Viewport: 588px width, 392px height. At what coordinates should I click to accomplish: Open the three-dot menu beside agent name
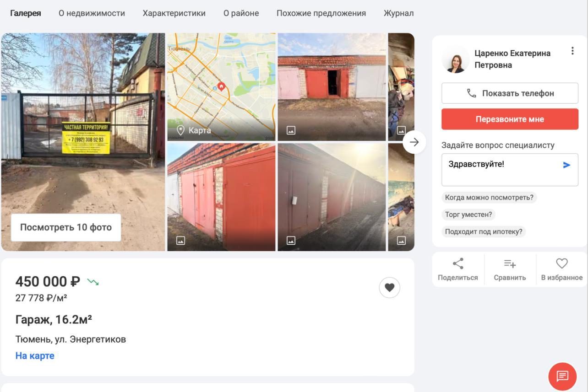tap(572, 51)
